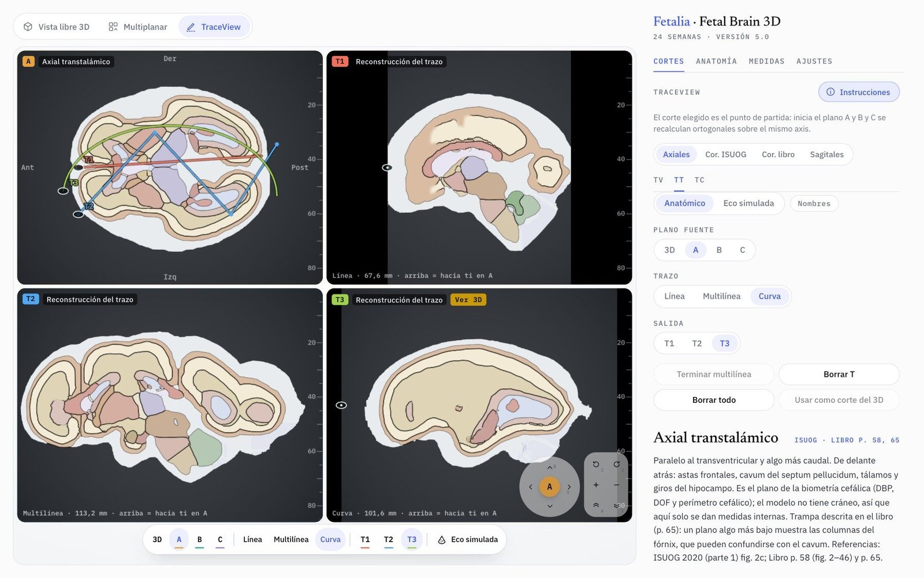Viewport: 924px width, 578px height.
Task: Rotate clockwise around Z in navigation pad
Action: click(x=616, y=464)
